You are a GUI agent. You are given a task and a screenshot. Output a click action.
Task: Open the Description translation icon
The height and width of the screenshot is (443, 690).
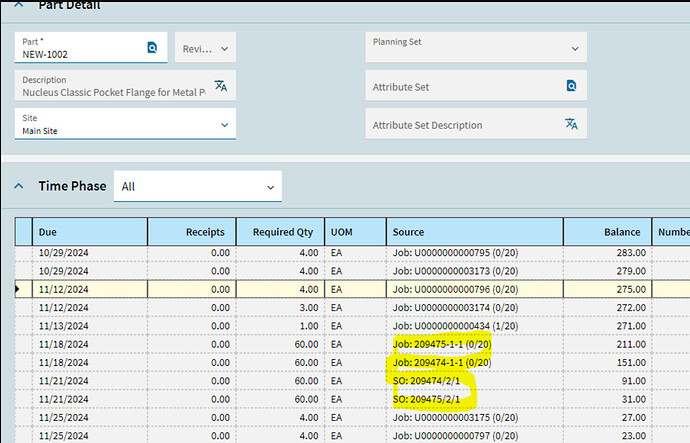[221, 85]
